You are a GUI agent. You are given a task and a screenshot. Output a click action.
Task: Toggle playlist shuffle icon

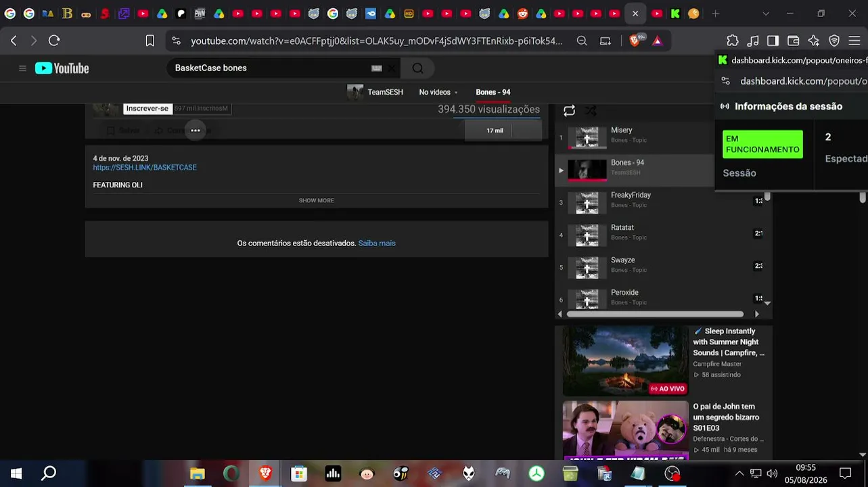pyautogui.click(x=591, y=110)
